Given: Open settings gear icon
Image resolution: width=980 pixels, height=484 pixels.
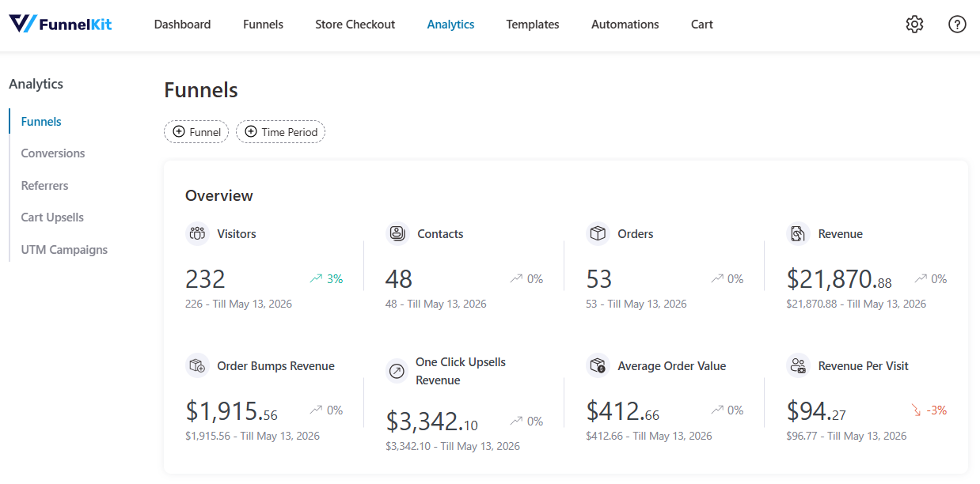Looking at the screenshot, I should (x=914, y=25).
